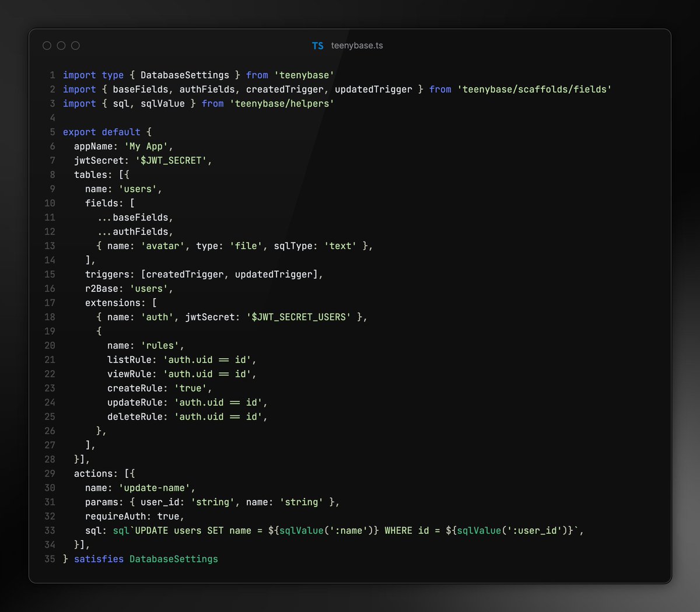The image size is (700, 612).
Task: Click the ...authFields spread on line 12
Action: [x=132, y=232]
